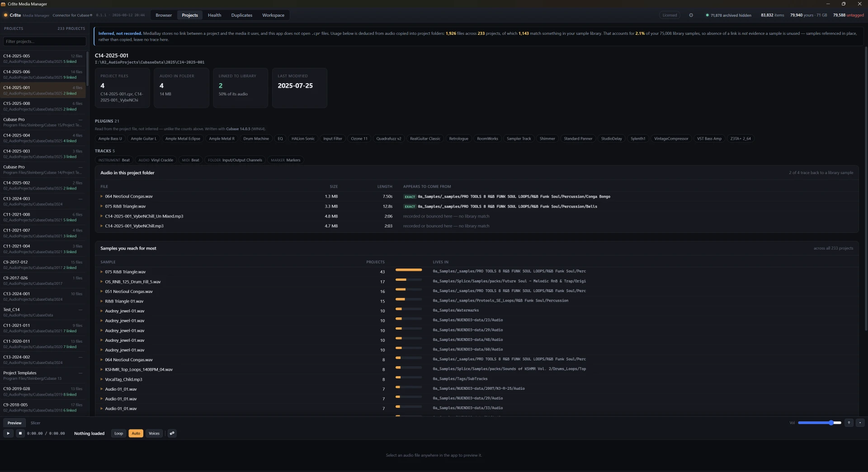Image resolution: width=868 pixels, height=472 pixels.
Task: Open project C15-2025-008
Action: 43,106
